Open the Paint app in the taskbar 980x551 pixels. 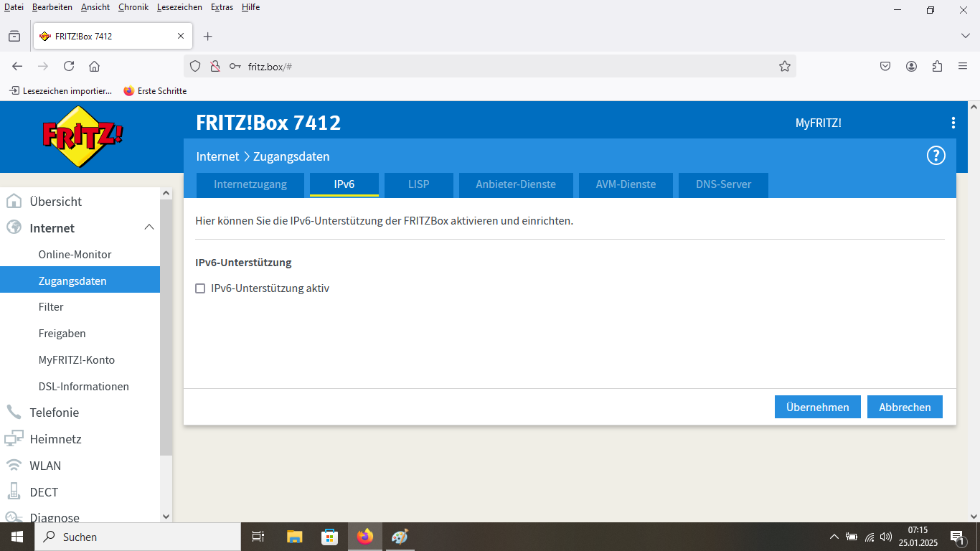coord(400,537)
